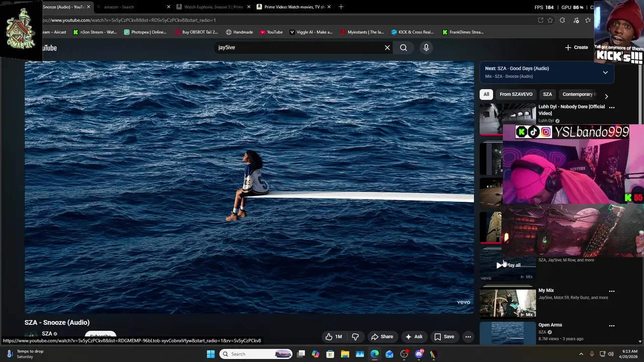Dislike the video with thumbs down
644x362 pixels.
355,337
